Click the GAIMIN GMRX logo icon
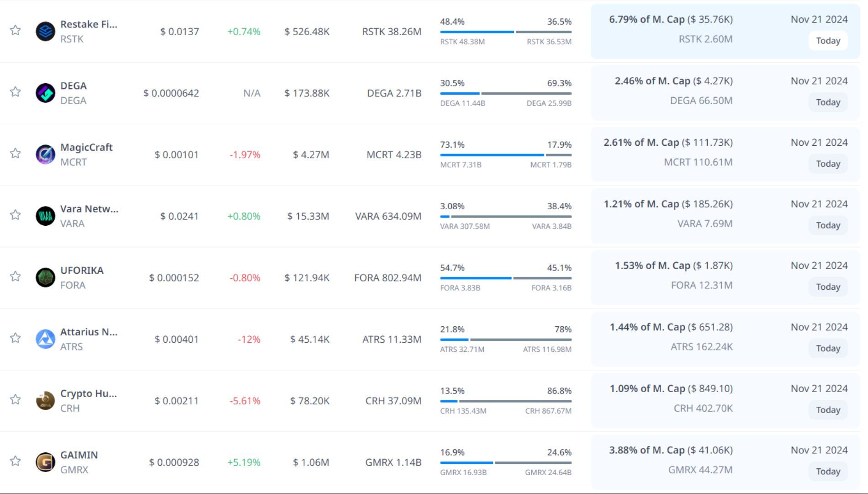 pyautogui.click(x=45, y=462)
